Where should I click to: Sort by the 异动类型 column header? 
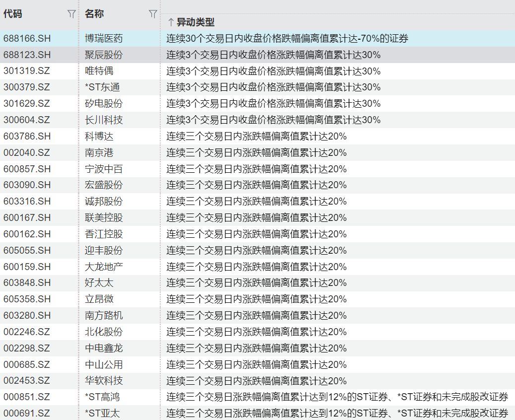[195, 22]
